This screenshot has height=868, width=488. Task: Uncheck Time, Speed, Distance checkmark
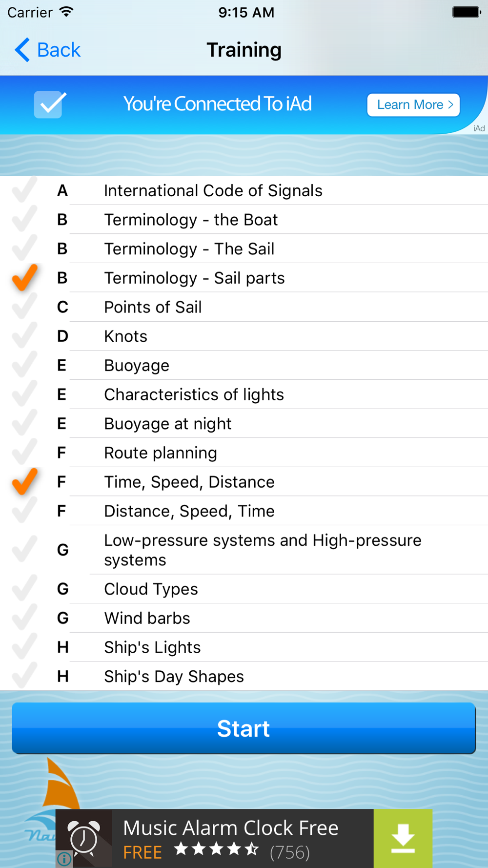24,482
